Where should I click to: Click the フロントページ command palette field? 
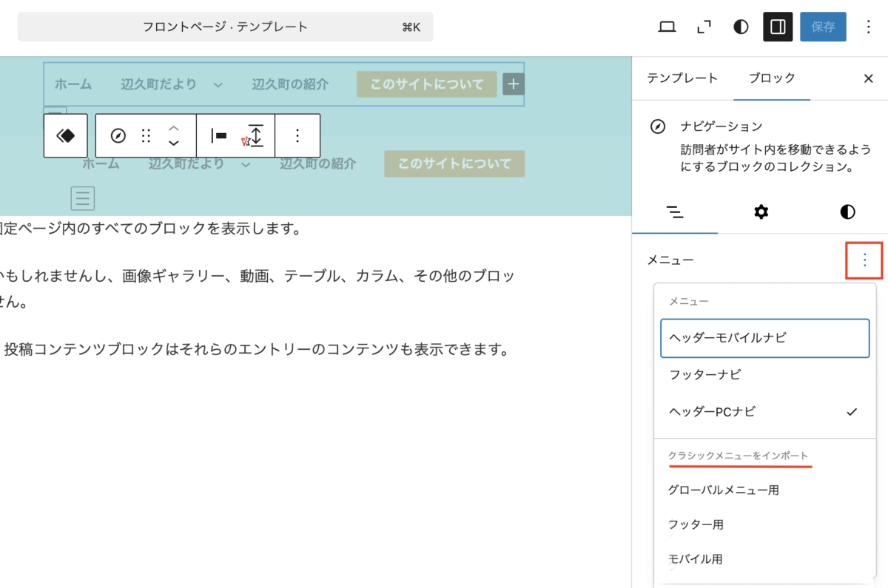(x=225, y=27)
